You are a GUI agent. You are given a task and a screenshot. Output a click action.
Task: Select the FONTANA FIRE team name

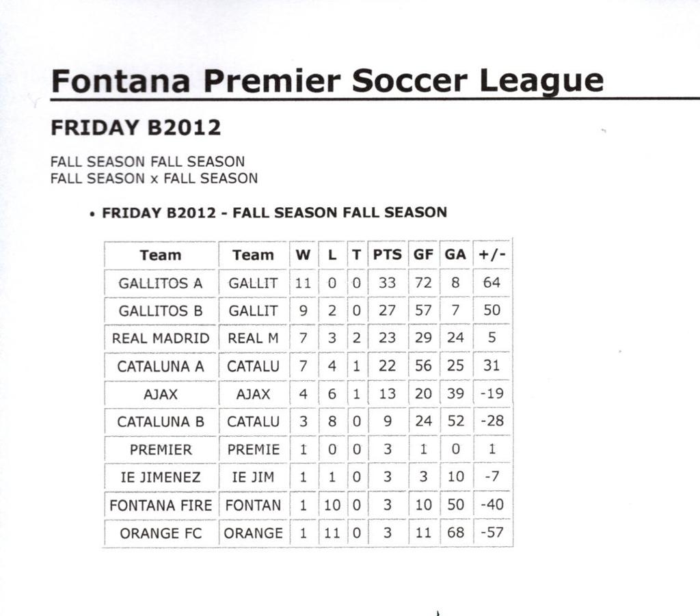(x=161, y=506)
